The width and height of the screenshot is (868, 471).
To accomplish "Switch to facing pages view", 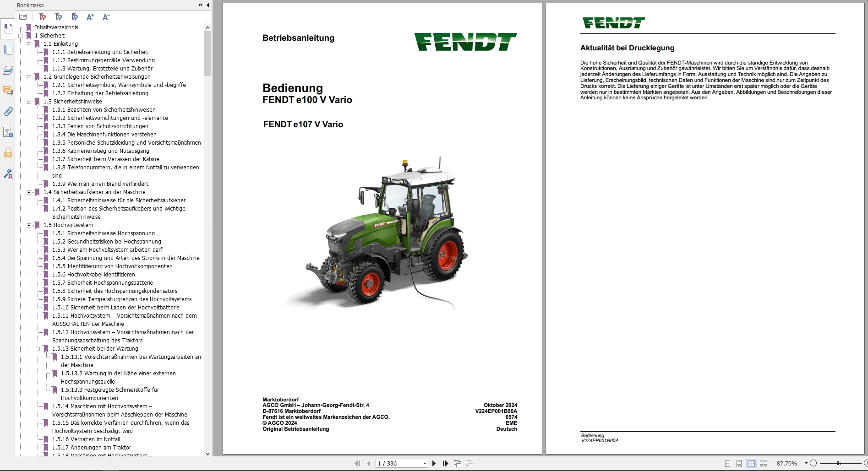I will click(751, 464).
